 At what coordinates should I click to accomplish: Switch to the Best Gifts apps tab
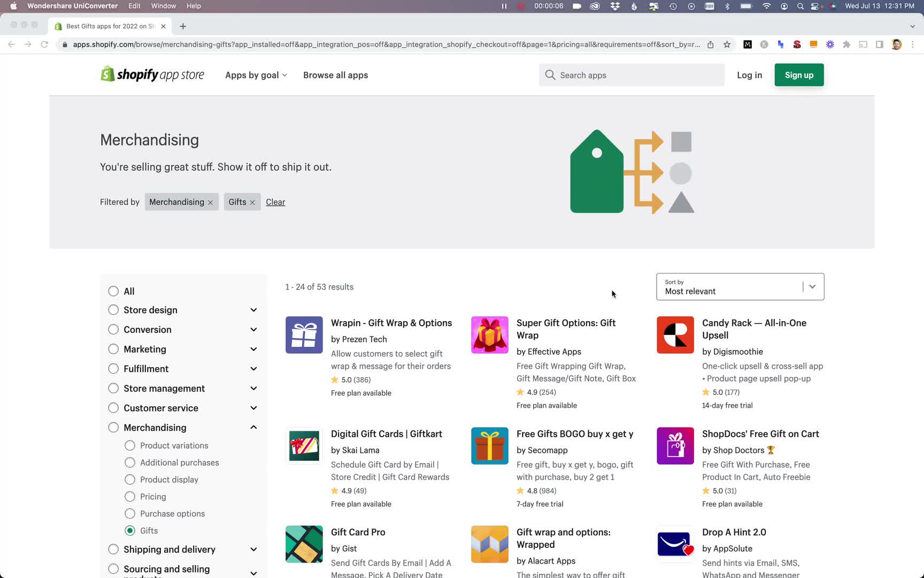pos(110,26)
